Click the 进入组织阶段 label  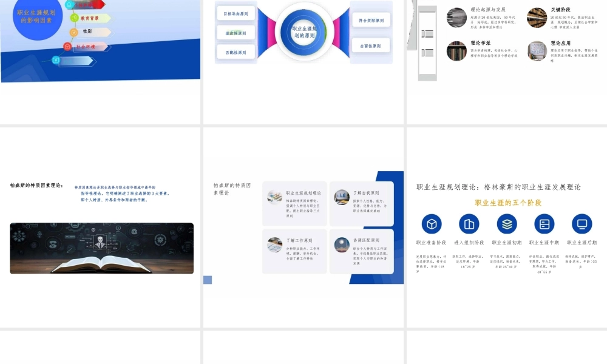[x=469, y=243]
